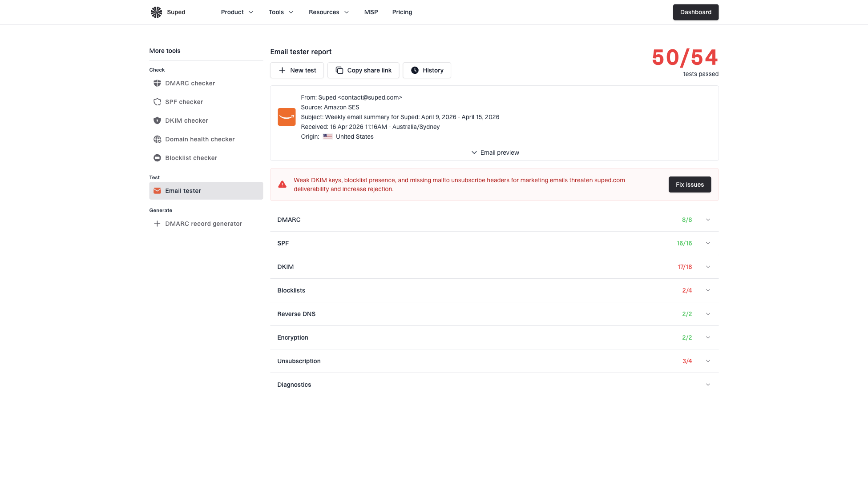Click the 50/54 tests passed score
Image resolution: width=868 pixels, height=497 pixels.
[685, 58]
